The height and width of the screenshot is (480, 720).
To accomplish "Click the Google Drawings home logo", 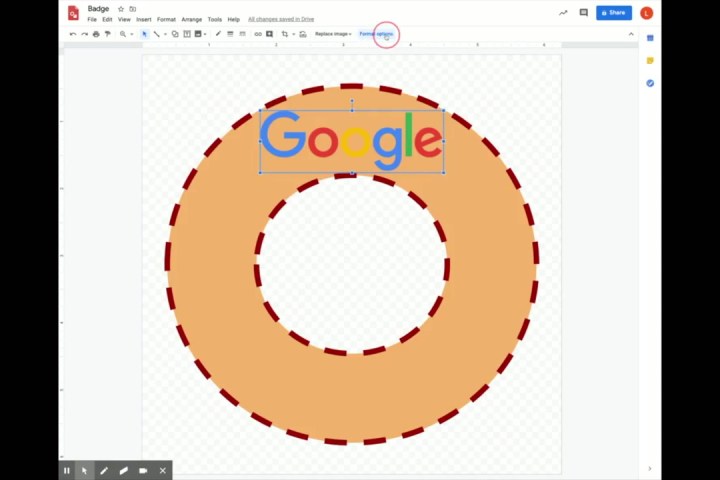I will 73,13.
